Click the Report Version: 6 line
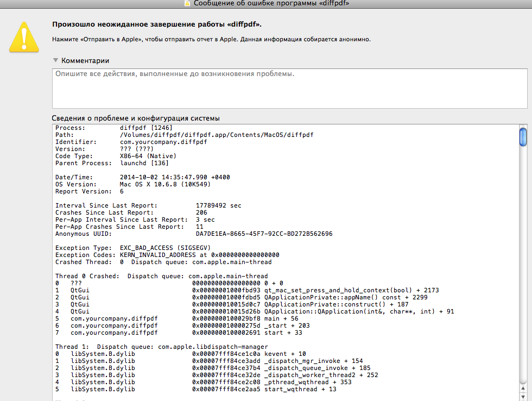Image resolution: width=532 pixels, height=401 pixels. click(x=90, y=191)
